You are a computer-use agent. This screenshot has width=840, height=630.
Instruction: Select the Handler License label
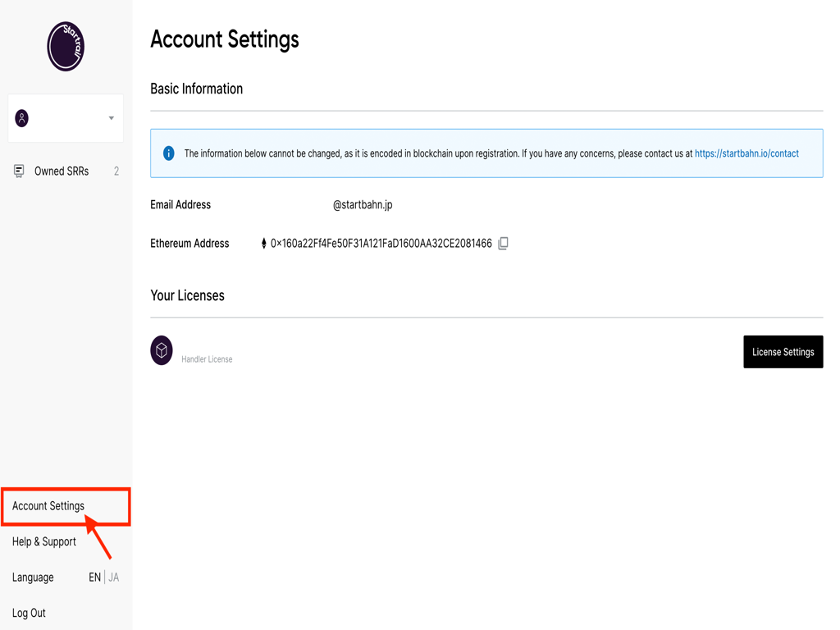click(x=207, y=359)
